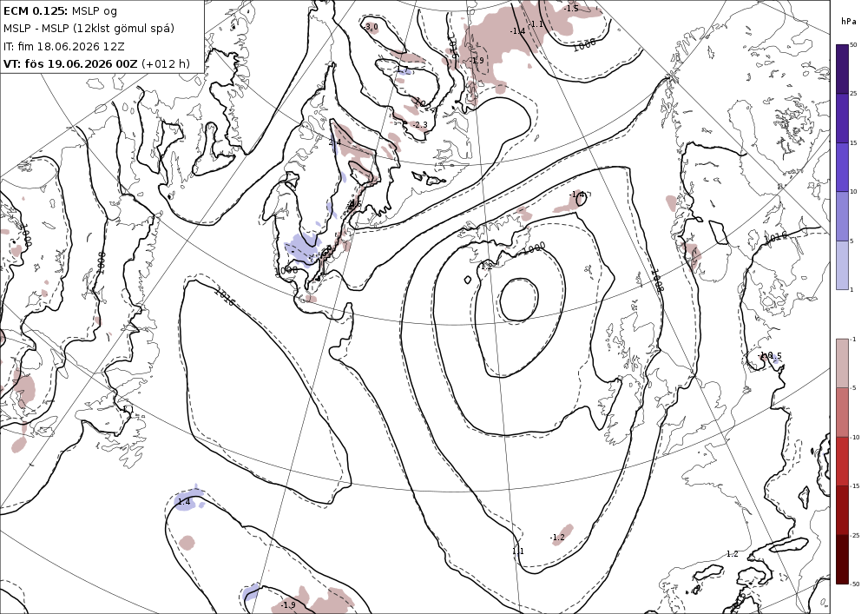Select the 2.4 value label
The width and height of the screenshot is (868, 614).
pos(334,142)
